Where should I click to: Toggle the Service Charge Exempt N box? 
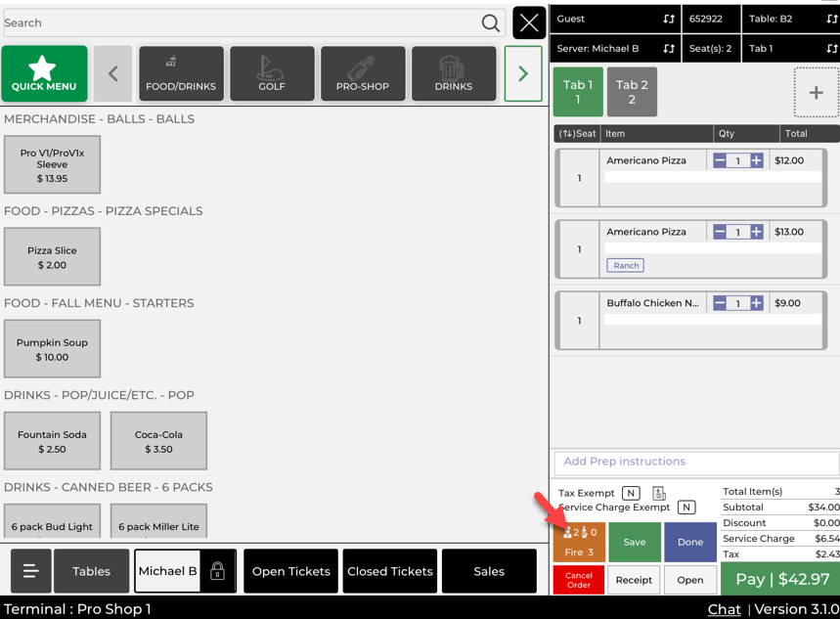686,508
